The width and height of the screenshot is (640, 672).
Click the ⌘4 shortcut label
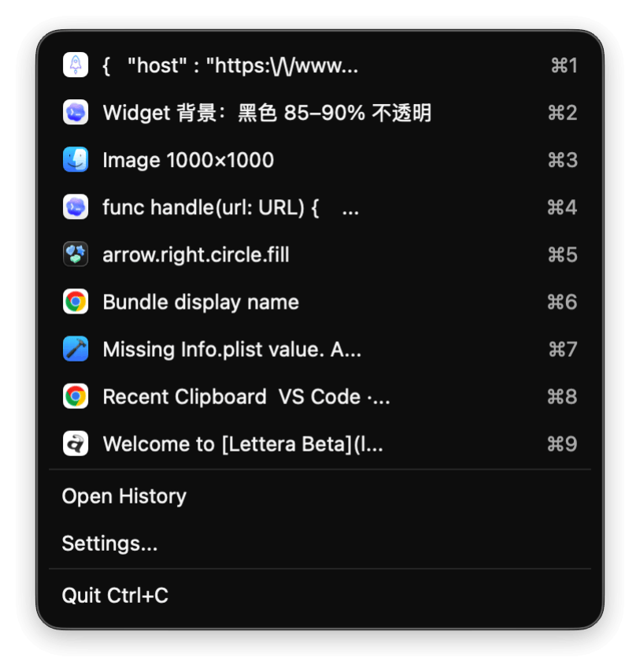[563, 207]
